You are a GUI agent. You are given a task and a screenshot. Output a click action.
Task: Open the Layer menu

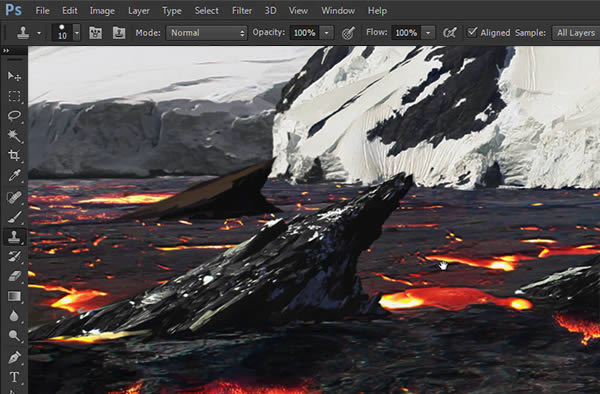pos(139,11)
